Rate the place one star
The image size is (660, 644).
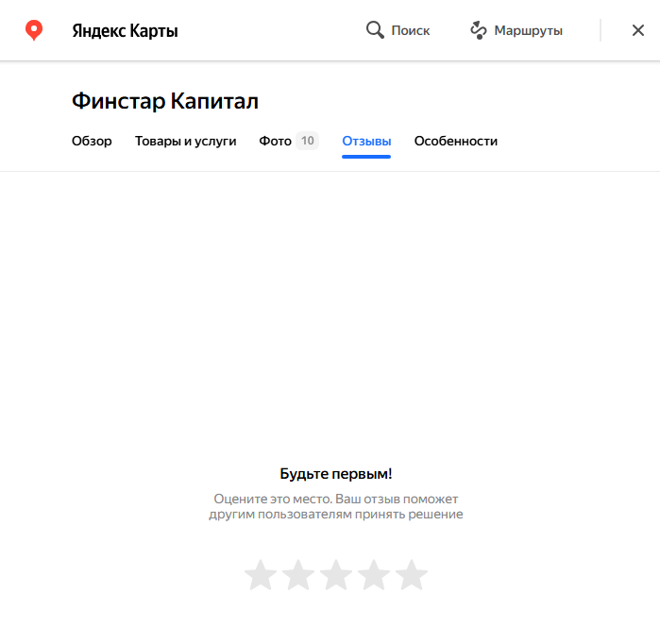(261, 575)
